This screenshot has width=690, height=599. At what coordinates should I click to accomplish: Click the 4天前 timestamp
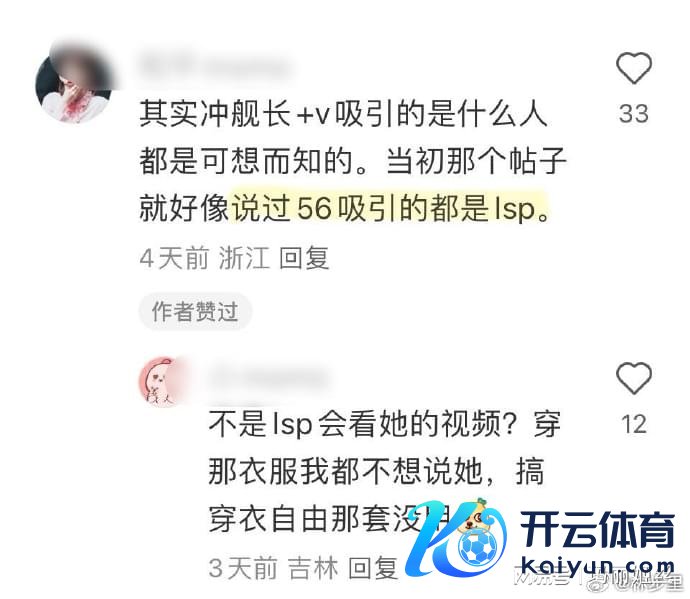[174, 258]
